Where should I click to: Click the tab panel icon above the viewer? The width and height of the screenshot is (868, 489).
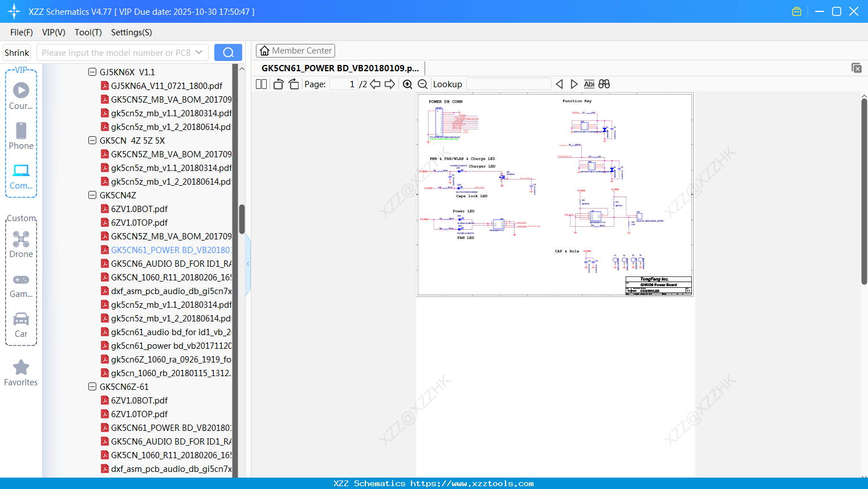[x=857, y=68]
